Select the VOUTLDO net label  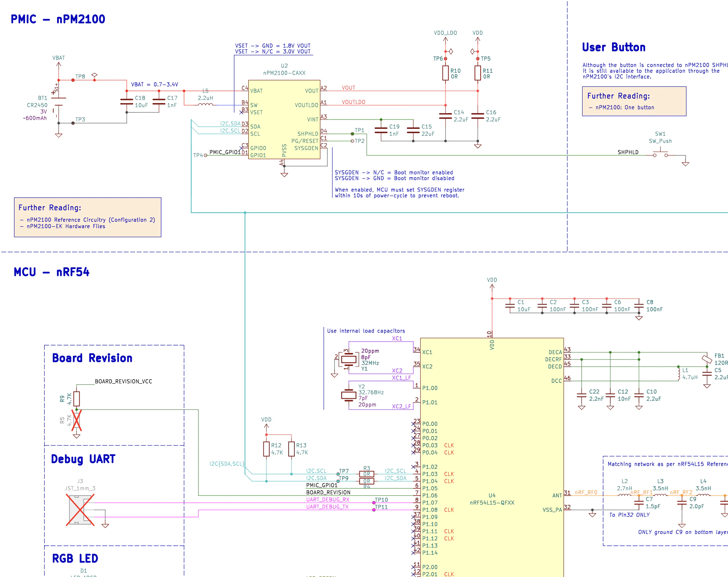click(354, 102)
